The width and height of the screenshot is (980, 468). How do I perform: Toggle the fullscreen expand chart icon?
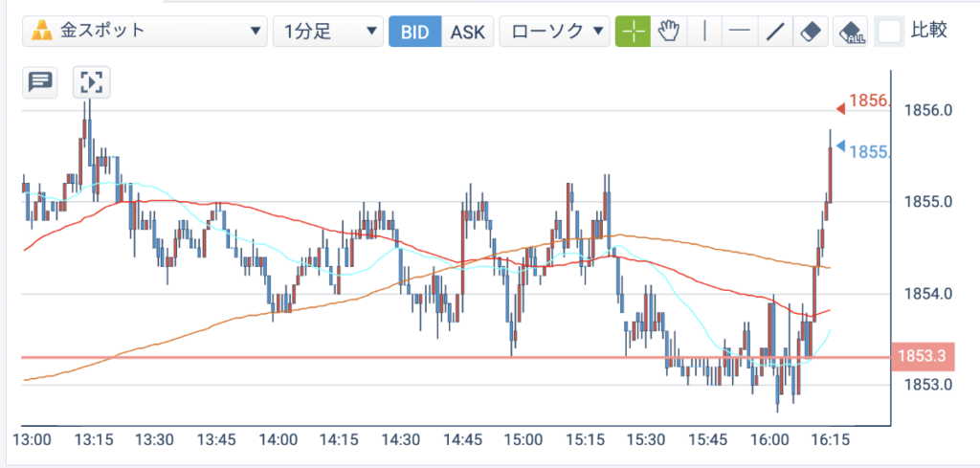(91, 82)
